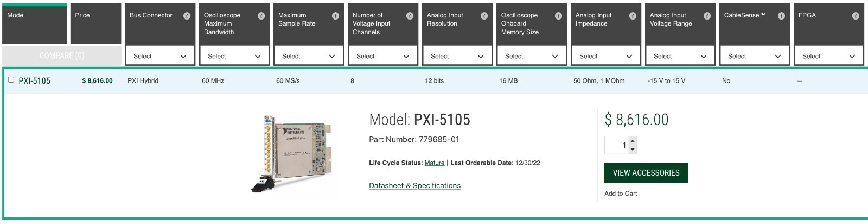The width and height of the screenshot is (868, 224).
Task: Click the 12 bits resolution cell
Action: pos(434,80)
